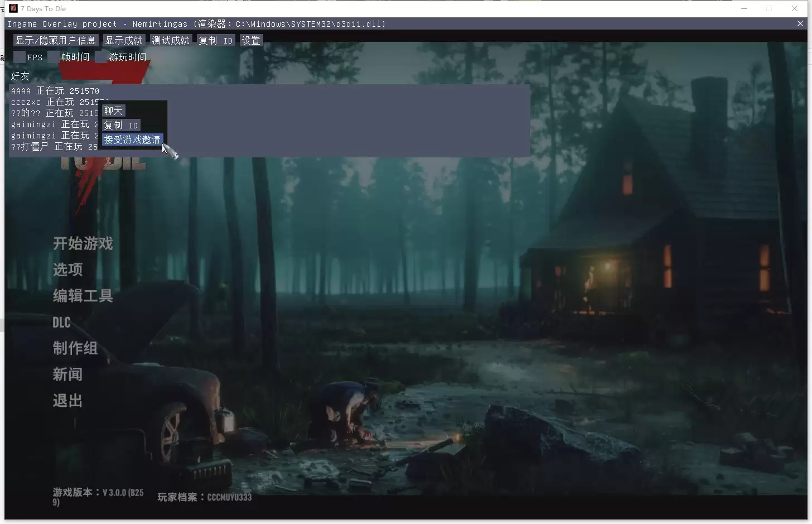Open the DLC menu entry
This screenshot has height=524, width=812.
pos(61,322)
